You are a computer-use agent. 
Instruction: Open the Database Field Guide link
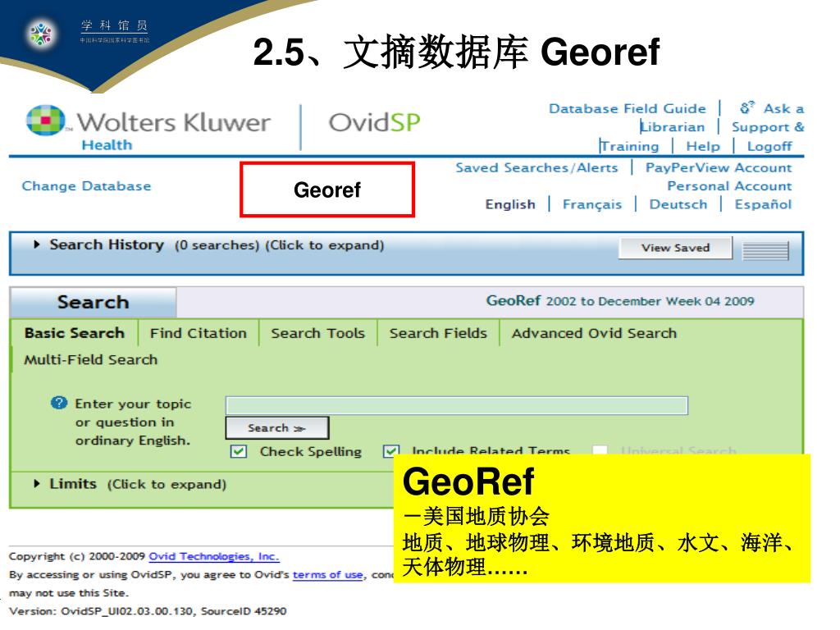(628, 109)
